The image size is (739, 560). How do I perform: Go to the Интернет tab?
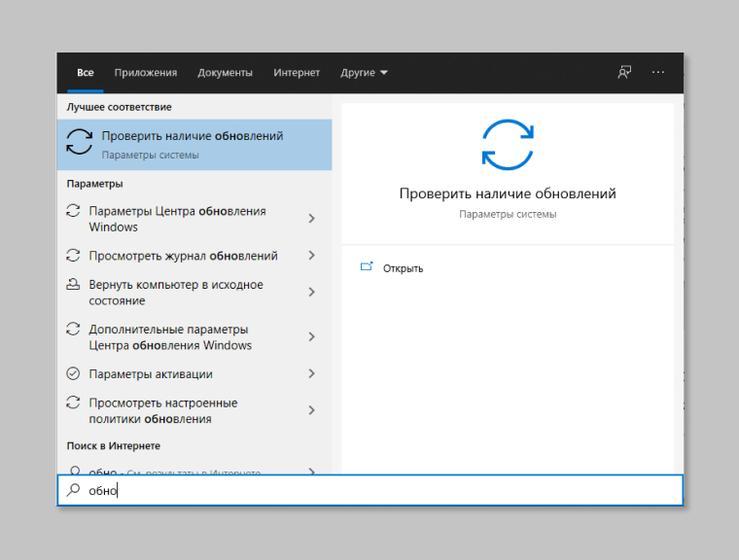(297, 73)
